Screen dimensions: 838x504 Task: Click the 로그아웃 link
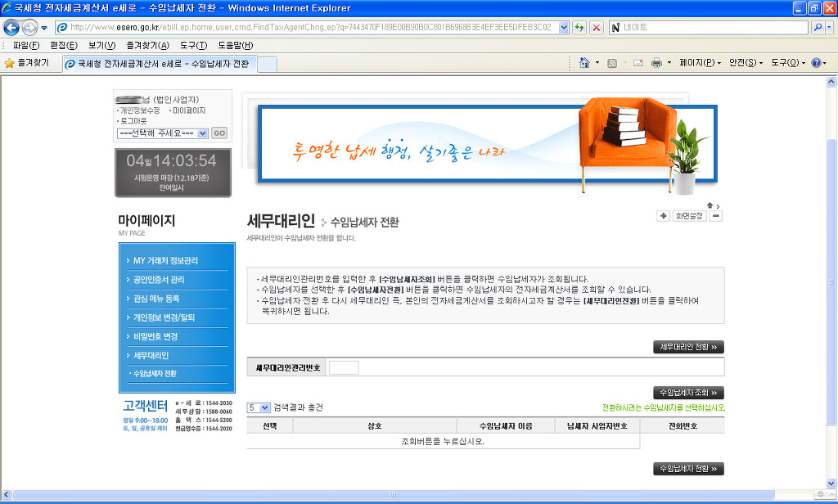click(133, 121)
